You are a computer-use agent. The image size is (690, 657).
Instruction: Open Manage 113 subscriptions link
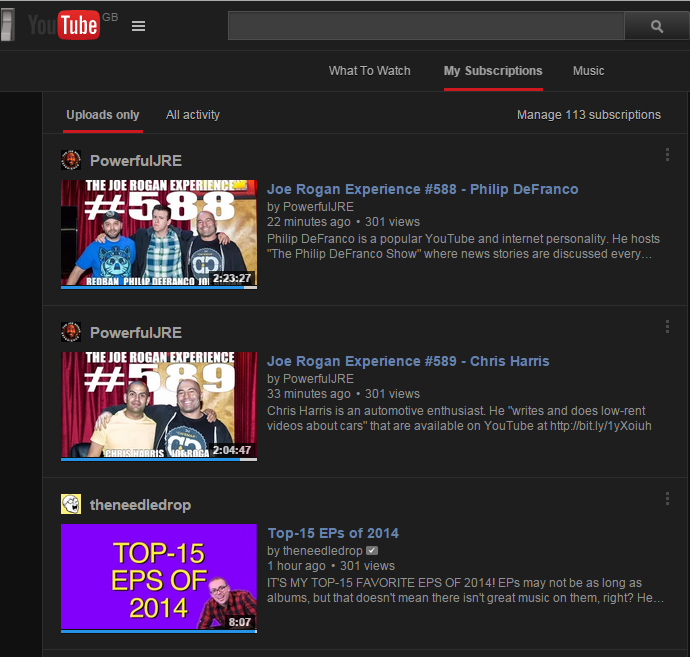(x=589, y=115)
